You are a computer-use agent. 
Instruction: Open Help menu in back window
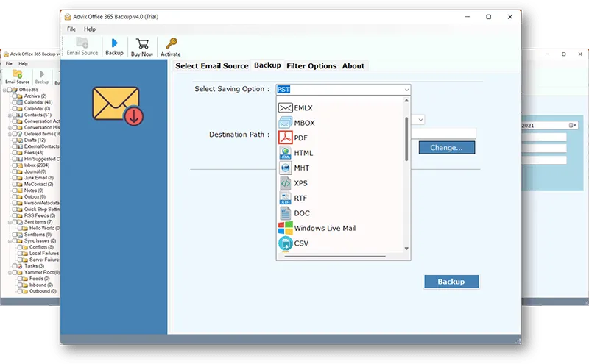click(24, 63)
